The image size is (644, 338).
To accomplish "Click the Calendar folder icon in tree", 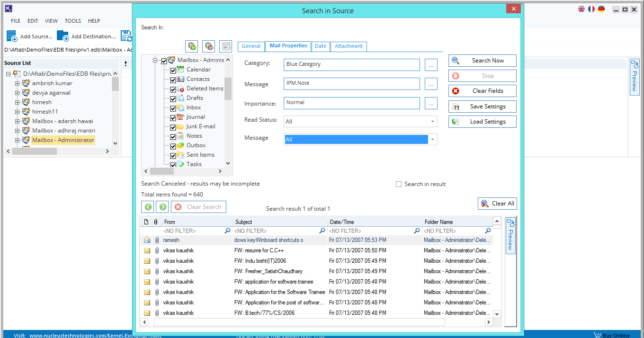I will (180, 70).
